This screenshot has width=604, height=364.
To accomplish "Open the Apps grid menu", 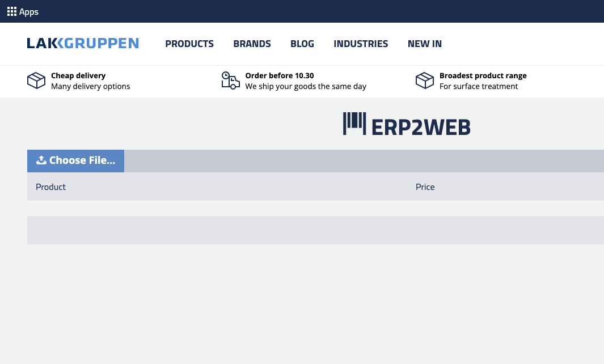I will (x=23, y=11).
